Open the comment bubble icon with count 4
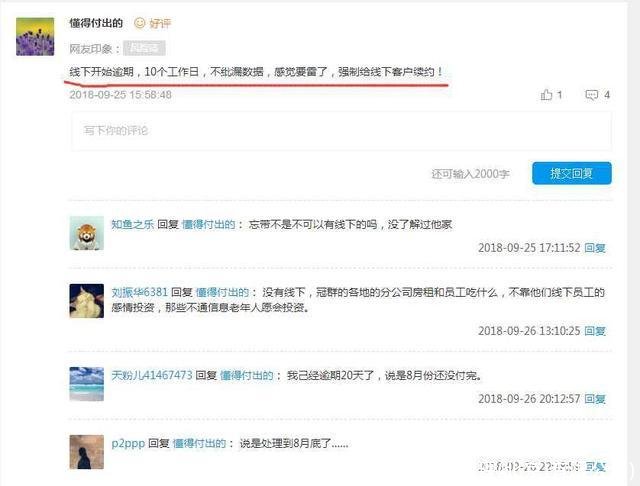The image size is (640, 486). click(591, 95)
